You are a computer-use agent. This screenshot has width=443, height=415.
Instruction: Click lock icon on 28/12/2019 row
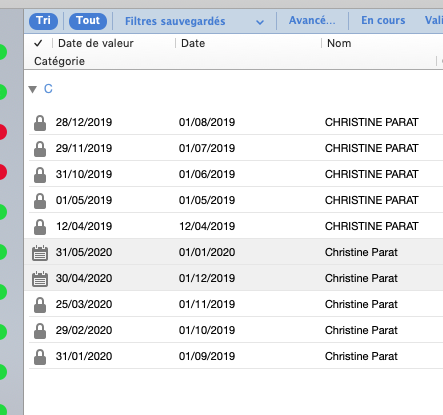40,123
